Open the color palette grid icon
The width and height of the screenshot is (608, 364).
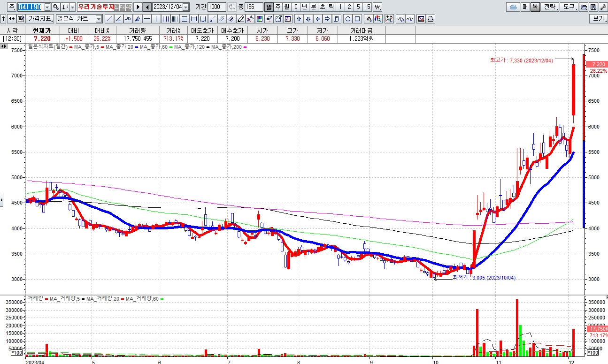(x=259, y=19)
